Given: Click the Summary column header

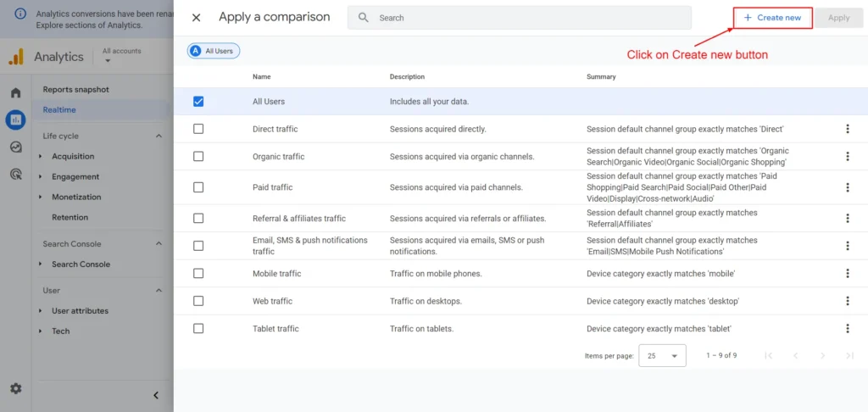Looking at the screenshot, I should click(x=601, y=77).
